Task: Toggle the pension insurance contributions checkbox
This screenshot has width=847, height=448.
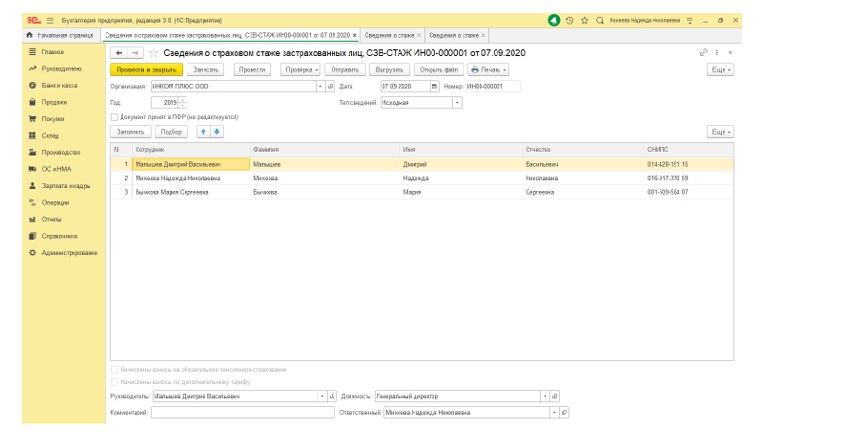Action: (114, 370)
